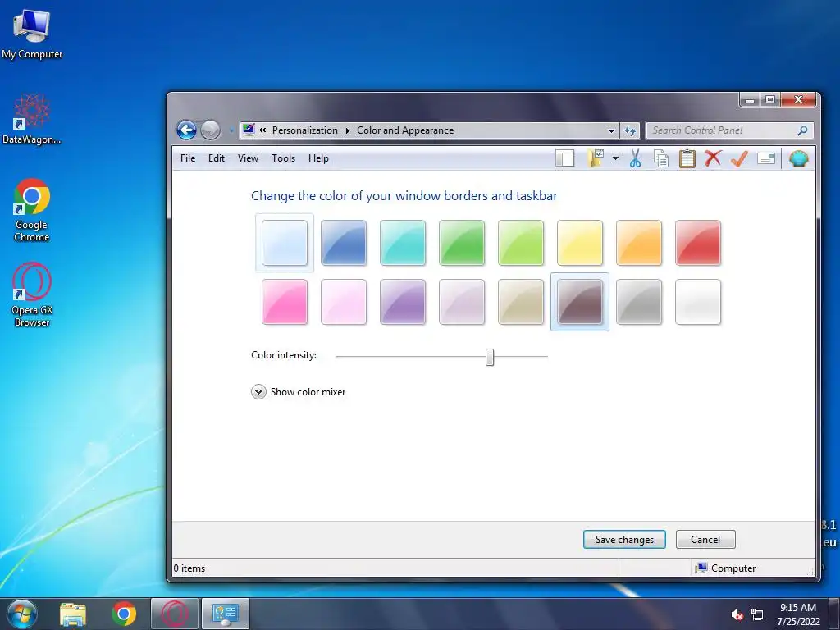
Task: Select the blue Twilight color swatch
Action: tap(344, 243)
